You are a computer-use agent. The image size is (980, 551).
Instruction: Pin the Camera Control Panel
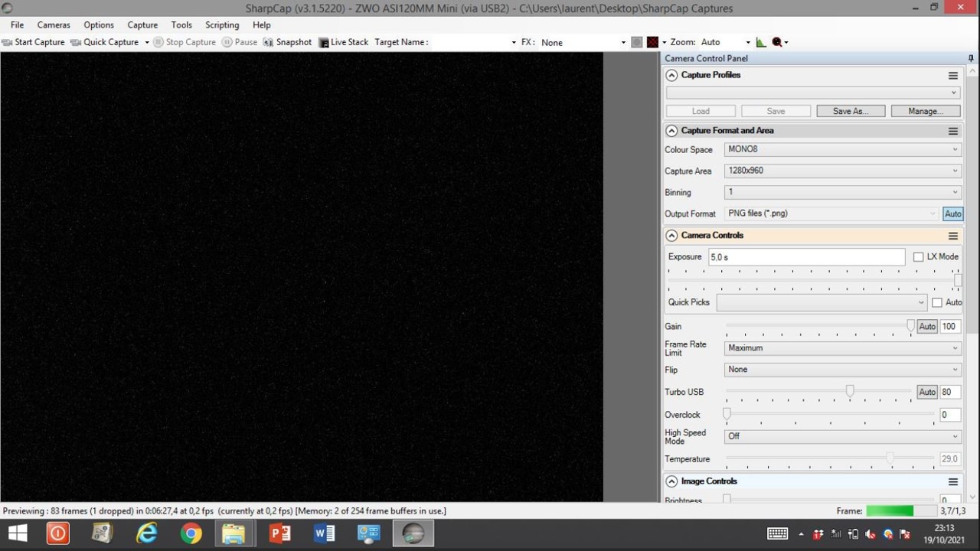pos(971,58)
